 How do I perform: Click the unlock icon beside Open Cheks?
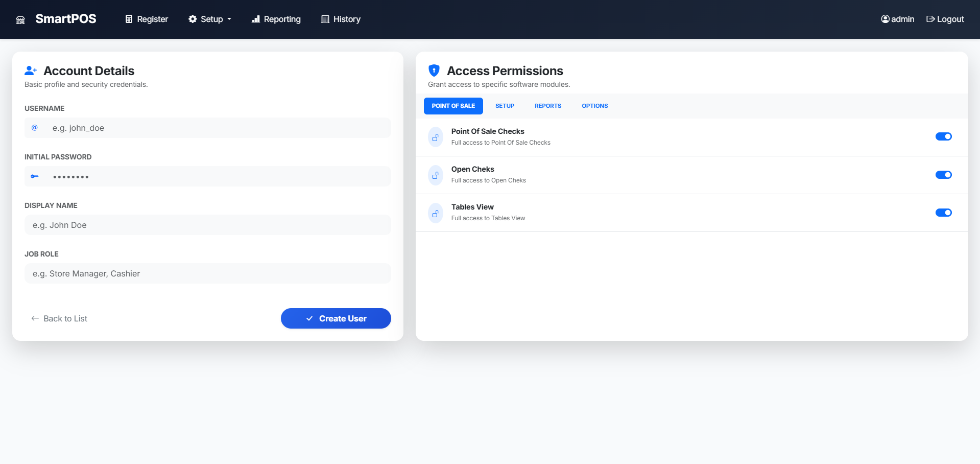click(x=435, y=175)
